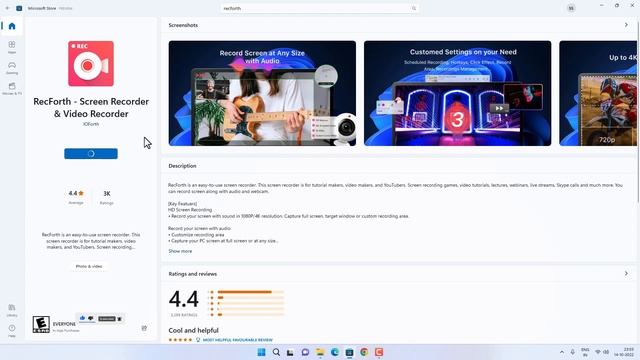
Task: Go to the Home section in sidebar
Action: (x=12, y=26)
